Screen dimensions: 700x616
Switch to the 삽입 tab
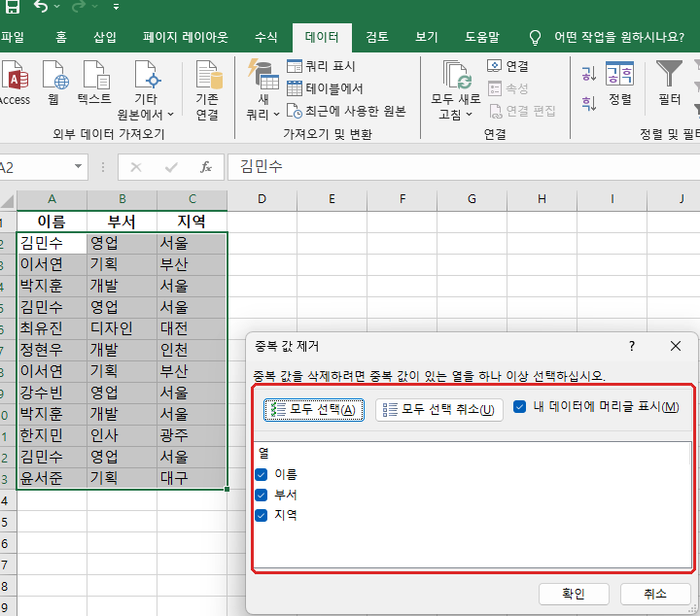click(105, 37)
